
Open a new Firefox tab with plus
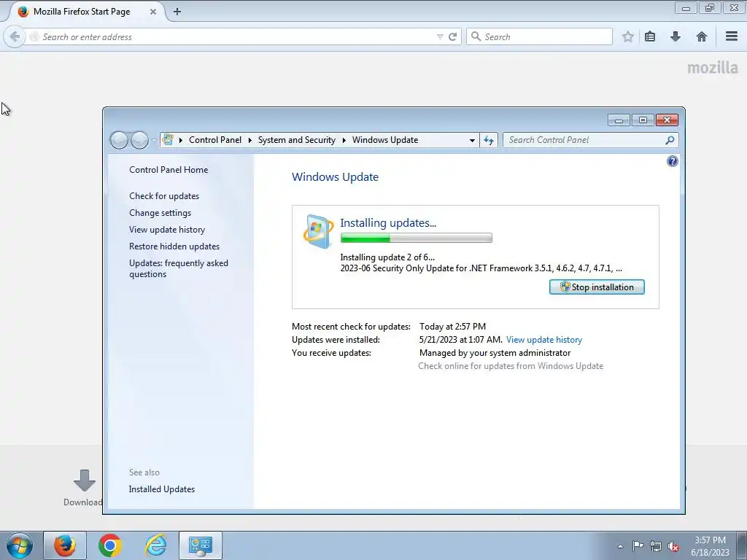click(177, 12)
